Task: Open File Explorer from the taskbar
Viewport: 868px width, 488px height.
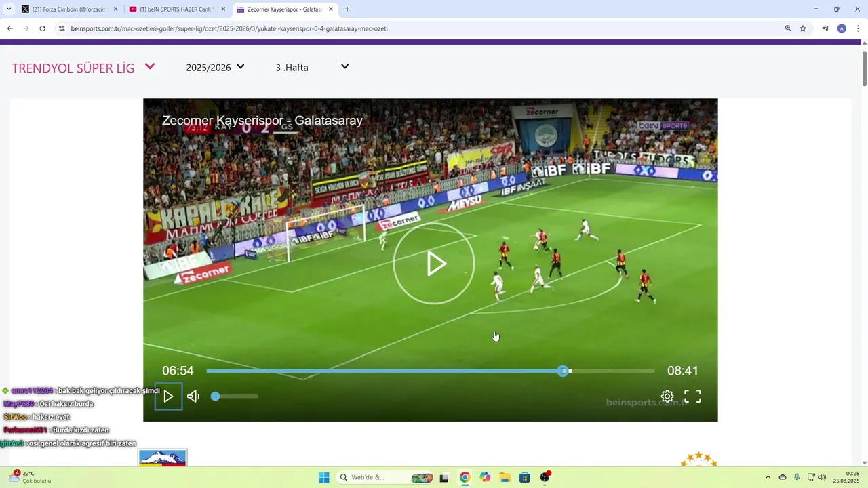Action: coord(505,477)
